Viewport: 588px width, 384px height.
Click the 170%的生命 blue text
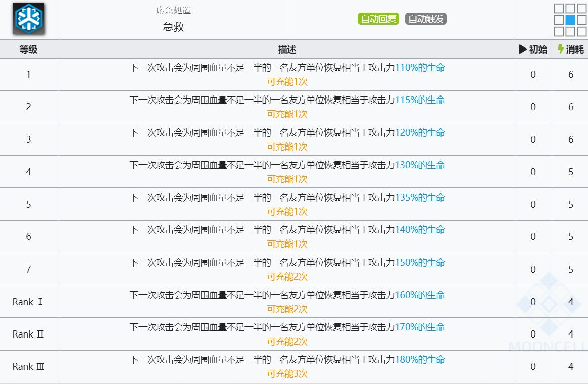click(420, 327)
